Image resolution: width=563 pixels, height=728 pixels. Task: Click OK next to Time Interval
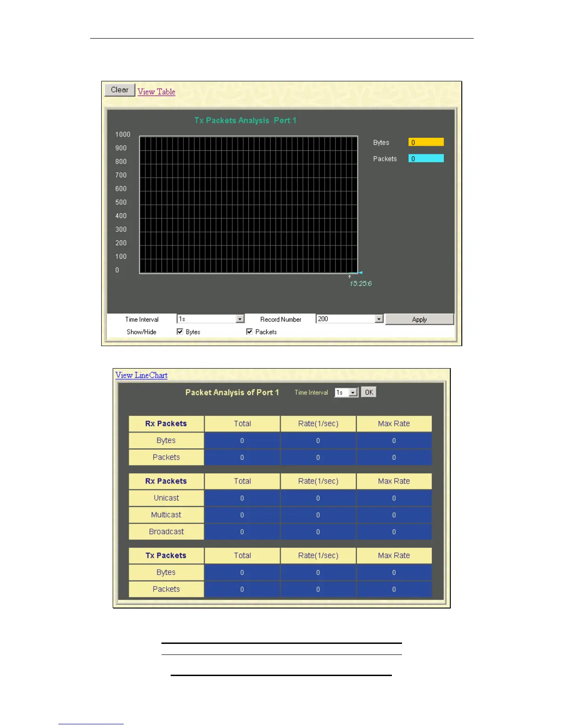[x=369, y=392]
